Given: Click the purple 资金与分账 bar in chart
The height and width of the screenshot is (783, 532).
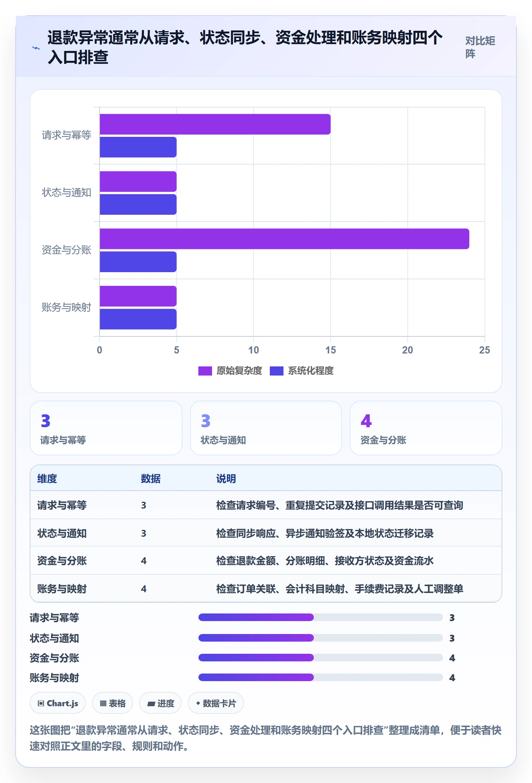Looking at the screenshot, I should pyautogui.click(x=284, y=239).
